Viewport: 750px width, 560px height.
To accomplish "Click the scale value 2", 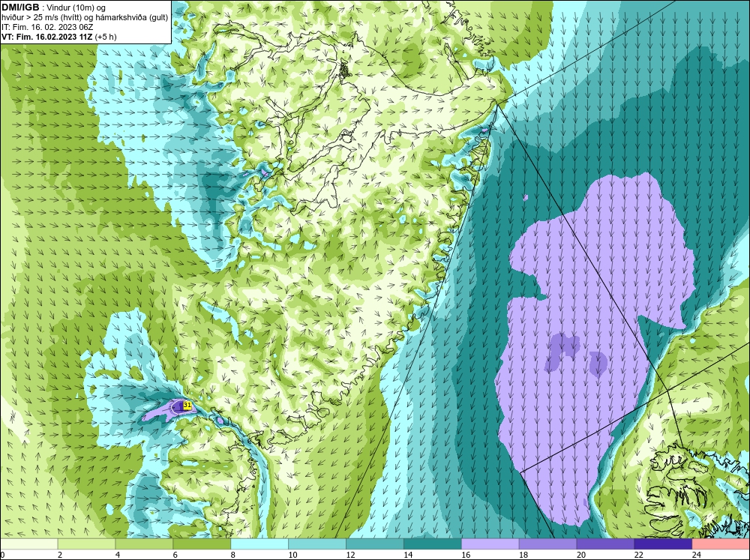I will click(60, 555).
